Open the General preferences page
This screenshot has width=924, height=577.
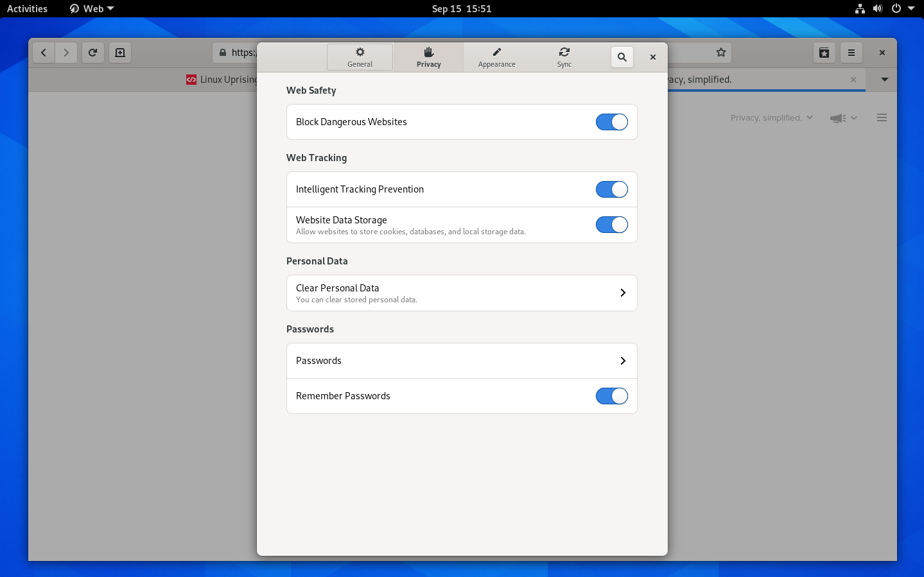pyautogui.click(x=360, y=57)
